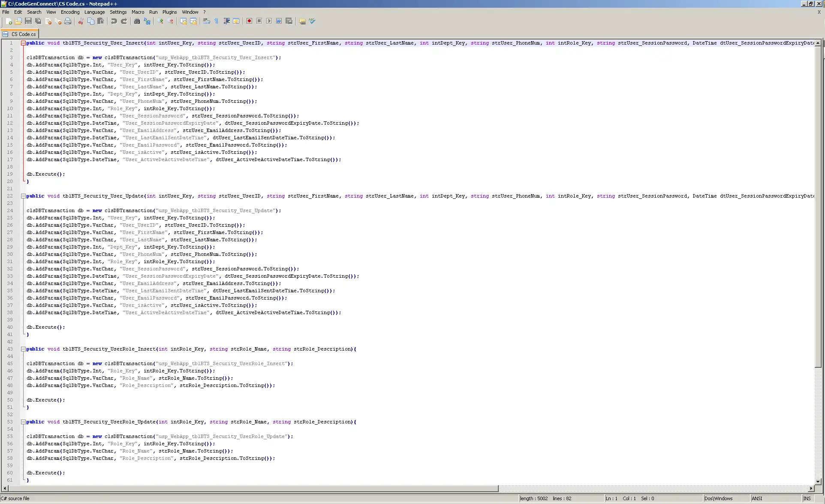Save the file with the floppy icon
Image resolution: width=825 pixels, height=504 pixels.
[x=28, y=21]
